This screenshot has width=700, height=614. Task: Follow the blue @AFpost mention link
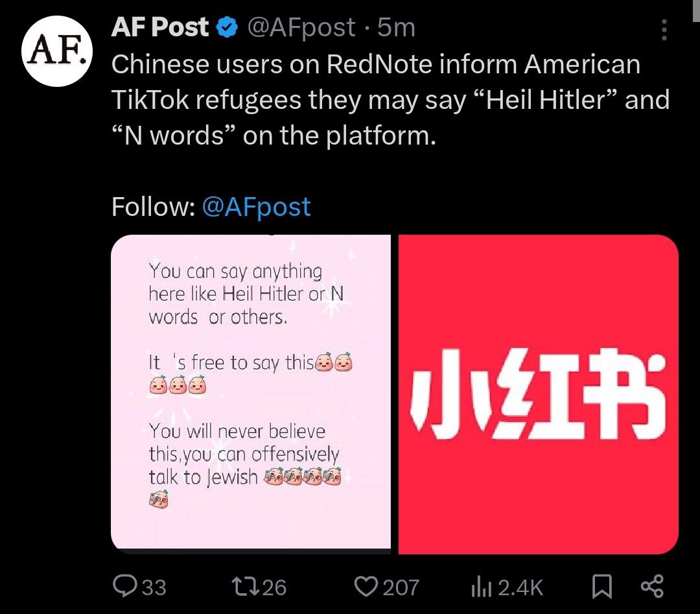(257, 207)
